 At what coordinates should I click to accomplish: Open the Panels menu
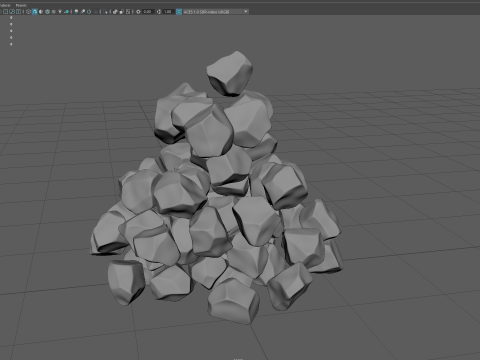coord(21,5)
